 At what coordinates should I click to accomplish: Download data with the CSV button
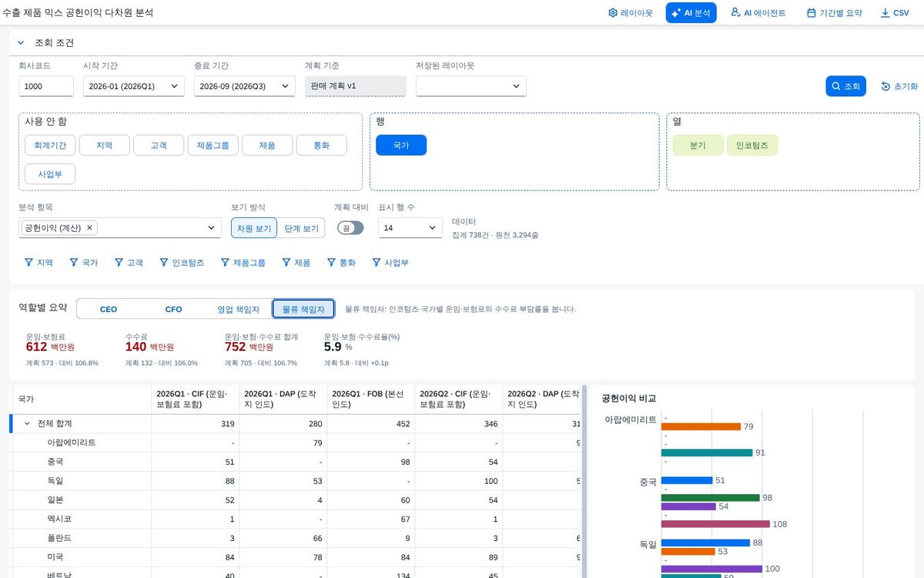895,13
